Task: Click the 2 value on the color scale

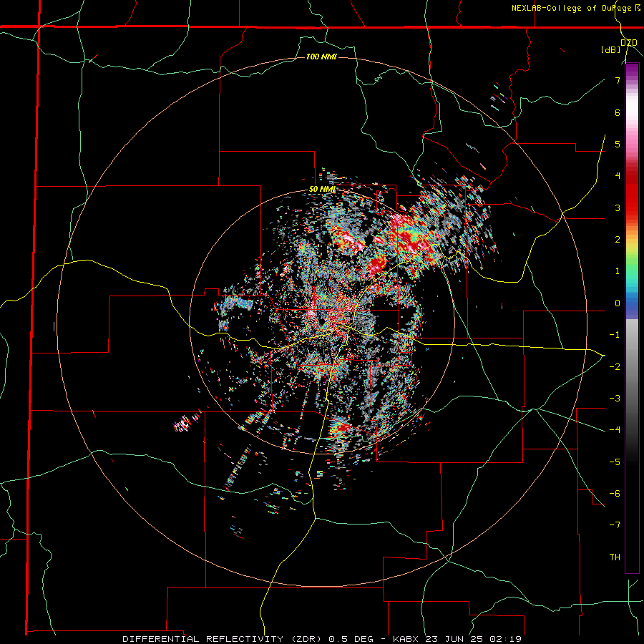Action: pyautogui.click(x=618, y=240)
